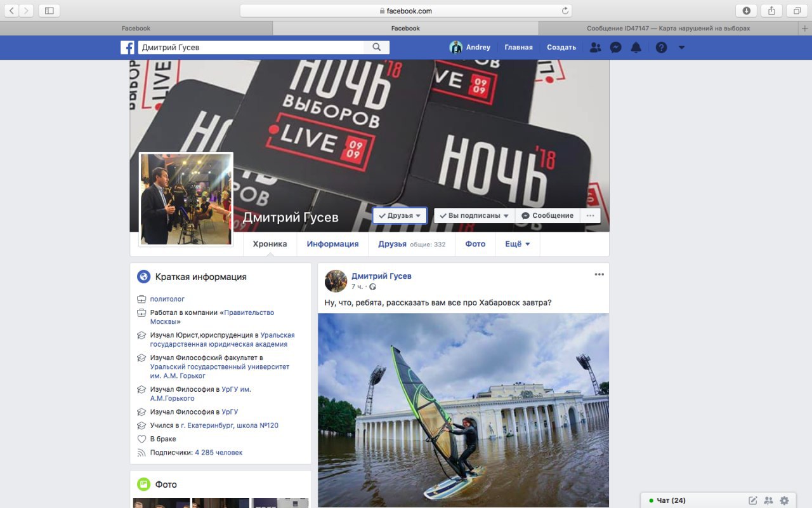Open post options three-dot menu
The width and height of the screenshot is (812, 508).
point(599,274)
